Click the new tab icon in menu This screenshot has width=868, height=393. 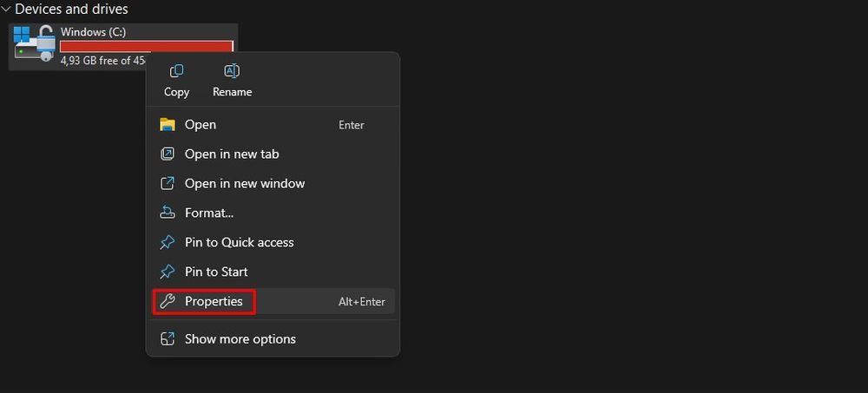pos(168,154)
